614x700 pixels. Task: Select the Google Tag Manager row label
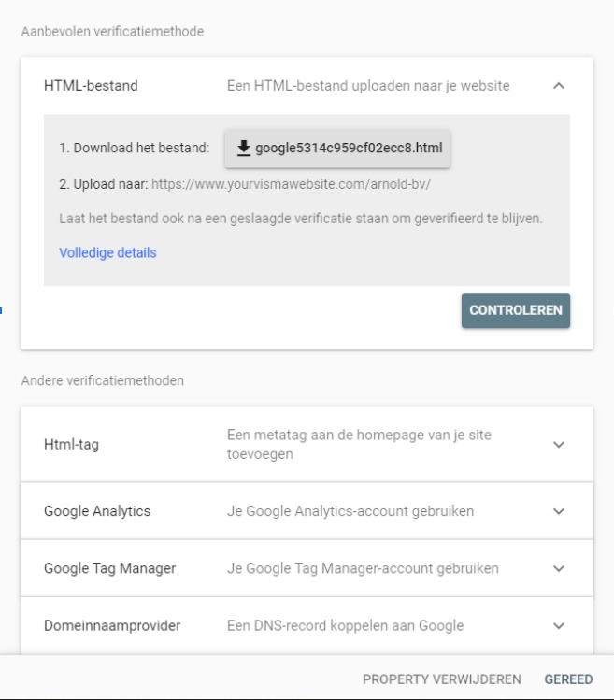(110, 568)
